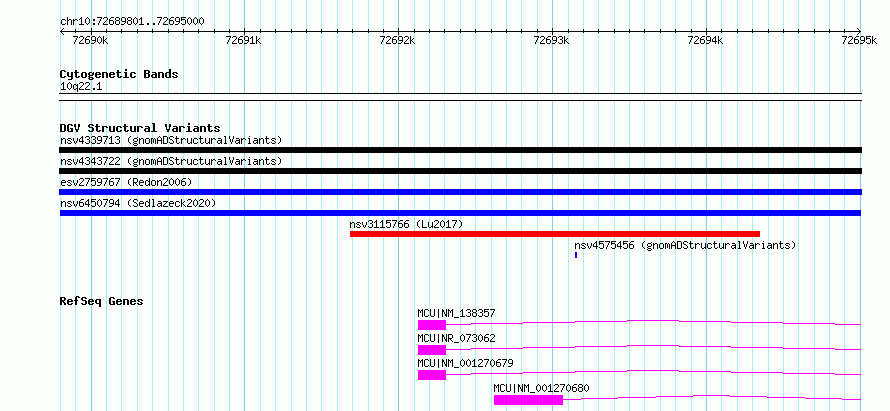
Task: Click the 10q22.1 cytogenetic band bar
Action: (x=460, y=97)
